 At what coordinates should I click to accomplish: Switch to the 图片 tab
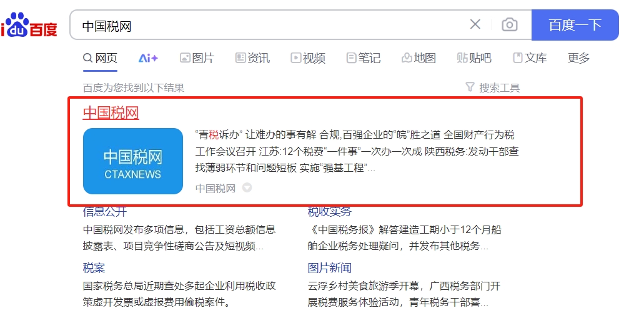[197, 58]
